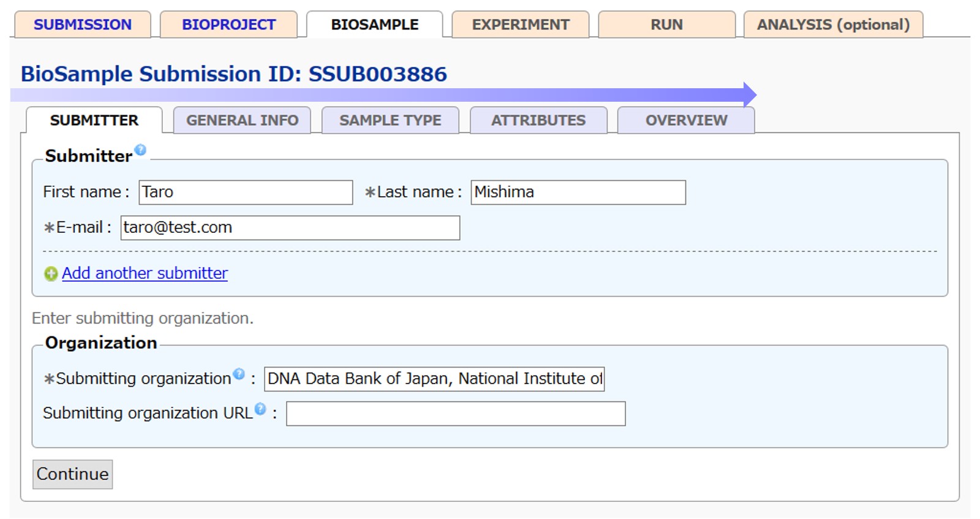Click the green plus add-submitter icon
980x519 pixels.
tap(51, 274)
